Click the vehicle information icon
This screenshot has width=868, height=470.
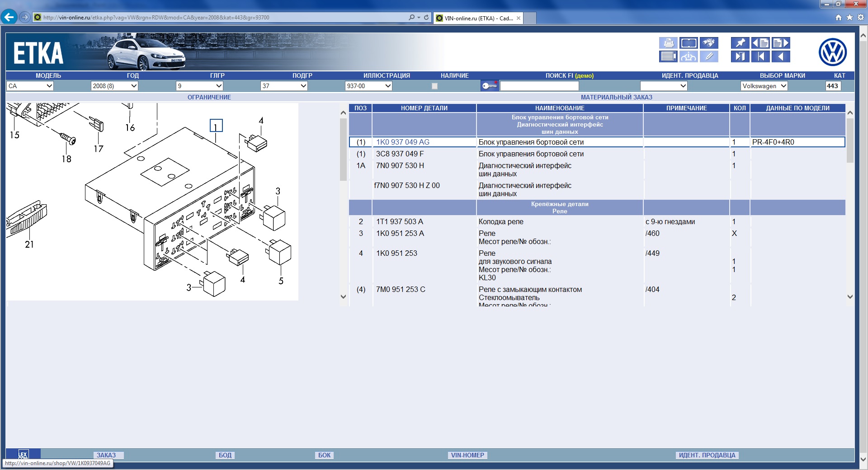(689, 56)
